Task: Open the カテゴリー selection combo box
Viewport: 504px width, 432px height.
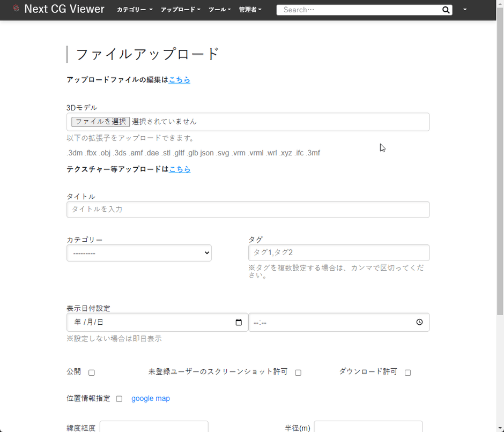Action: tap(139, 252)
